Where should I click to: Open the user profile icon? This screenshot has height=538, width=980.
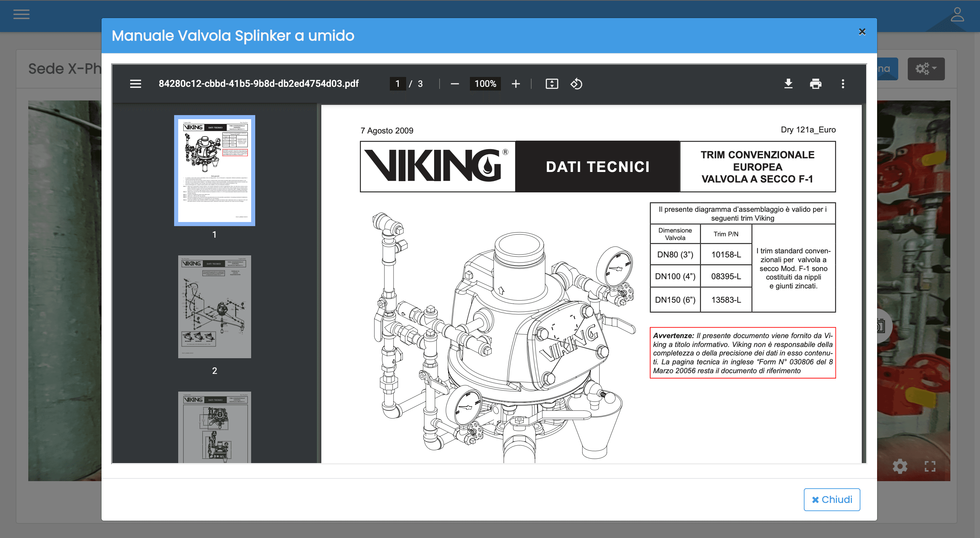957,14
